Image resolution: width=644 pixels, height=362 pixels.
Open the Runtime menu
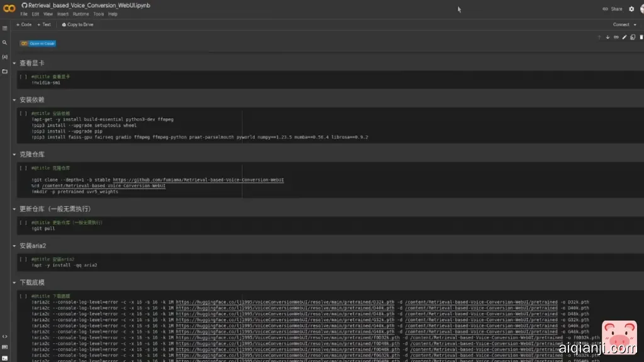click(x=80, y=14)
